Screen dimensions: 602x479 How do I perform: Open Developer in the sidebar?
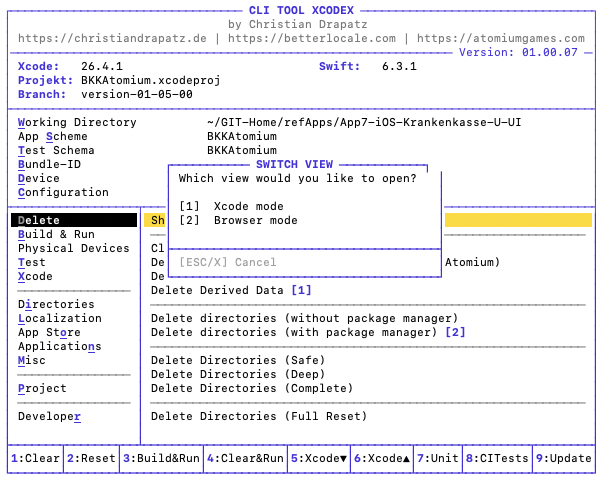[49, 416]
